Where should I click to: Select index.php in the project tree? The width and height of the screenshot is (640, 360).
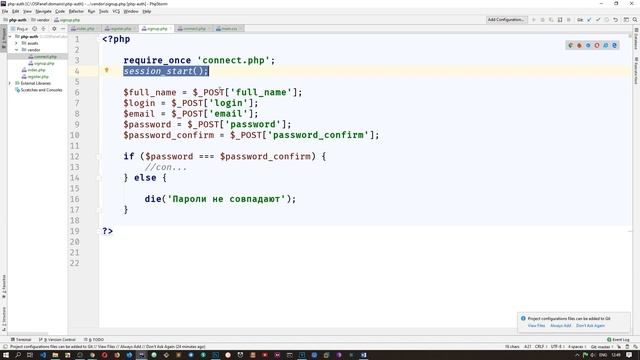[33, 70]
